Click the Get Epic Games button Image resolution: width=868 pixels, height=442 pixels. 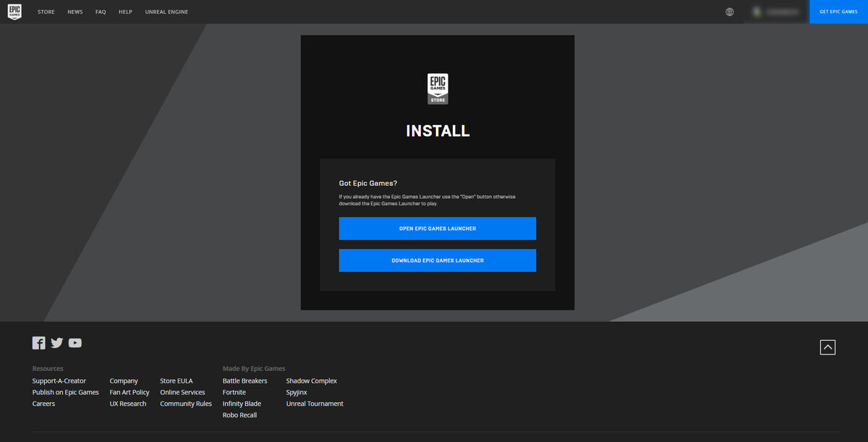click(x=838, y=12)
